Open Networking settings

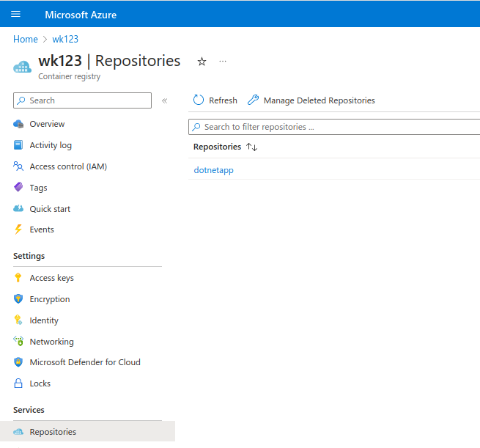click(52, 342)
